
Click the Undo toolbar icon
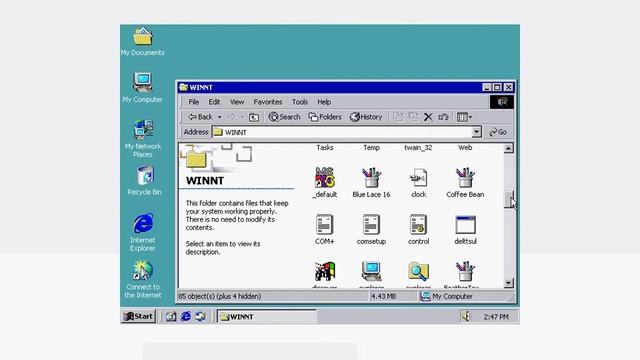443,118
